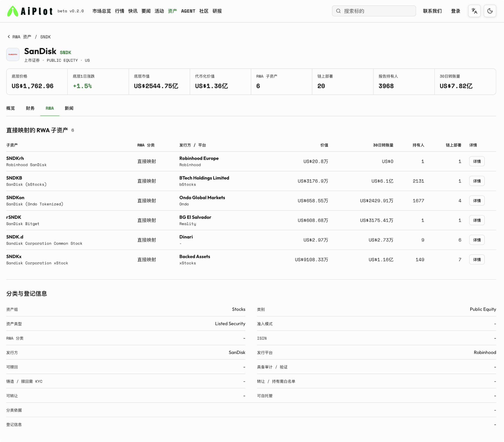Click BTech Holdings Limited issuer
Image resolution: width=504 pixels, height=442 pixels.
point(204,178)
